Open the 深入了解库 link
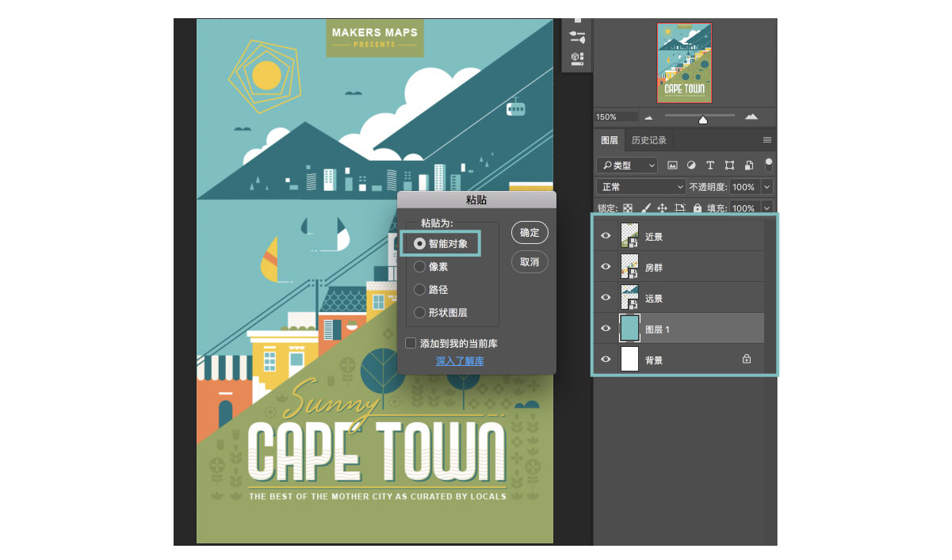This screenshot has height=560, width=952. tap(460, 361)
